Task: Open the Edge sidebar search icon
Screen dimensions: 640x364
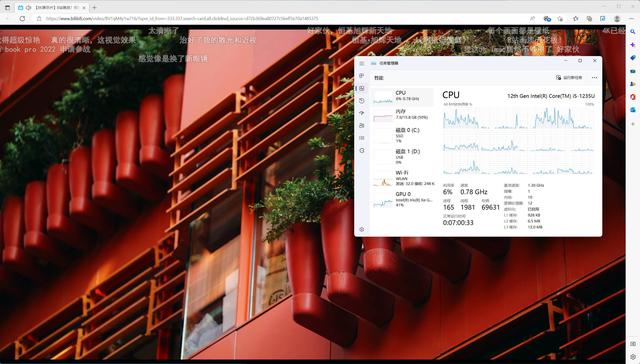Action: point(633,31)
